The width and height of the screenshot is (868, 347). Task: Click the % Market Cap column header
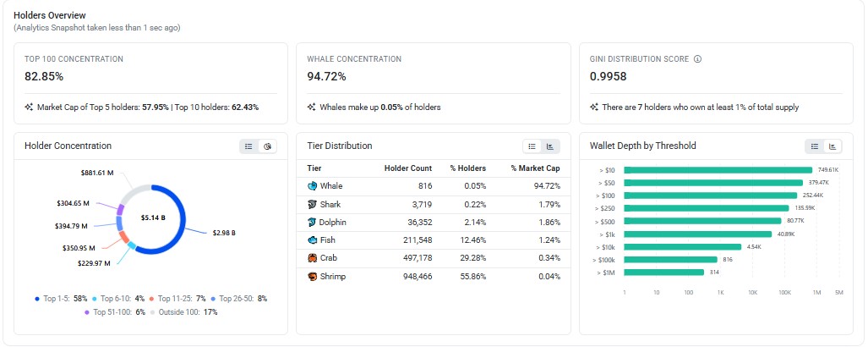[x=535, y=168]
